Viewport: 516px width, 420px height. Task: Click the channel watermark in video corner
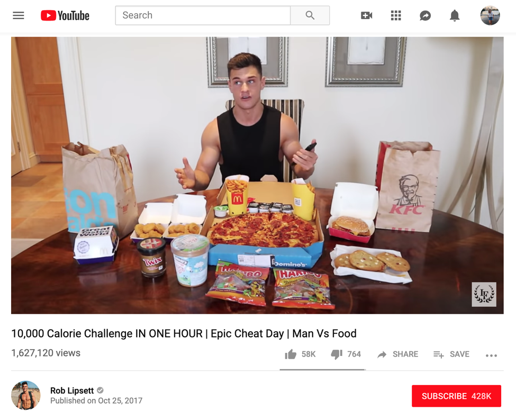[x=484, y=294]
